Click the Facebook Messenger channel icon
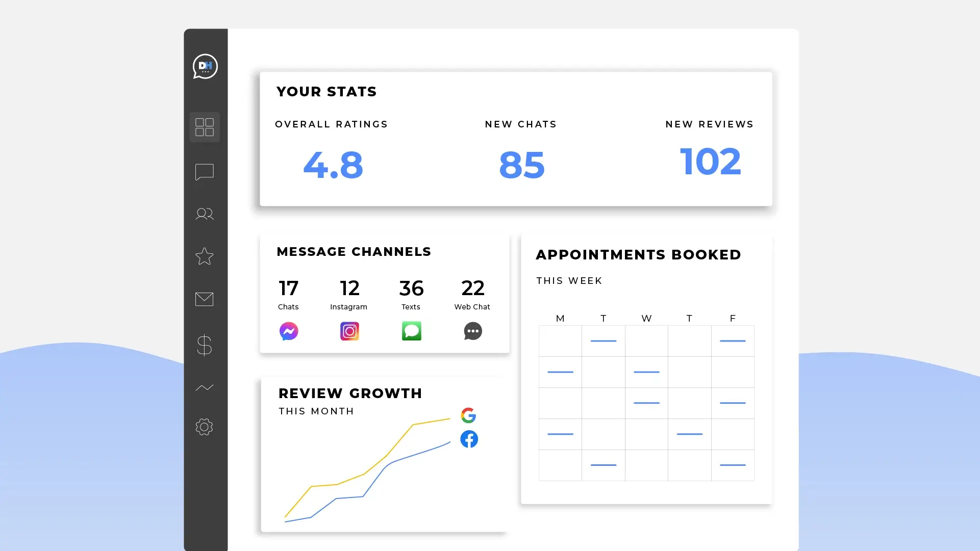The height and width of the screenshot is (551, 980). [x=288, y=330]
